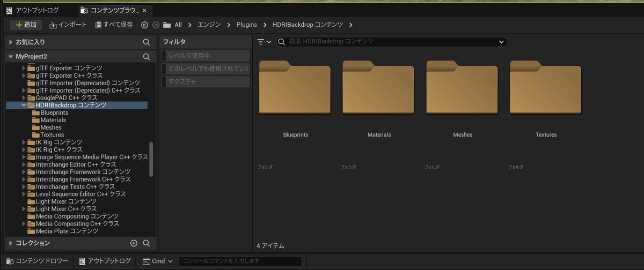Select Media Plate コンテンツ item
Viewport: 644px width, 270px height.
tap(67, 231)
